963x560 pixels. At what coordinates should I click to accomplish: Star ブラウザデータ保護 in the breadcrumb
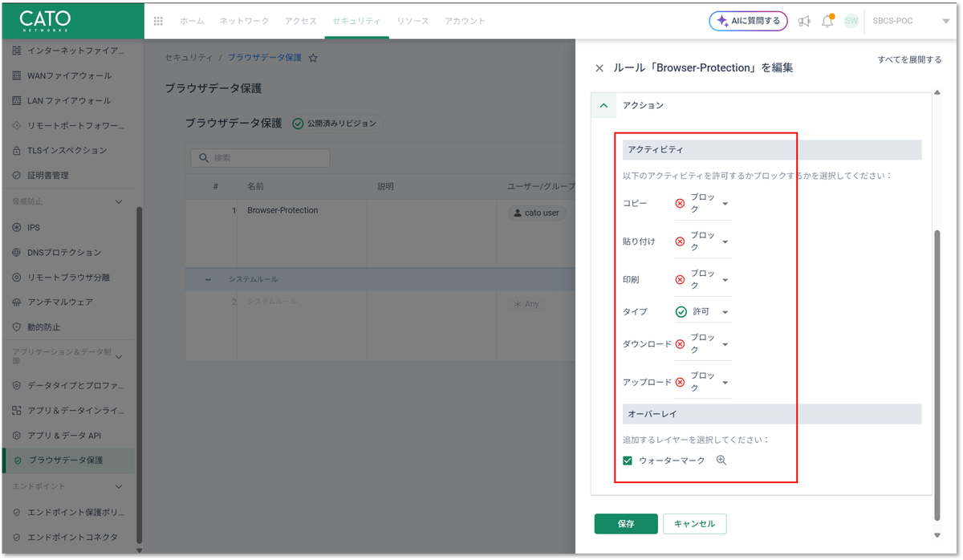[x=313, y=57]
